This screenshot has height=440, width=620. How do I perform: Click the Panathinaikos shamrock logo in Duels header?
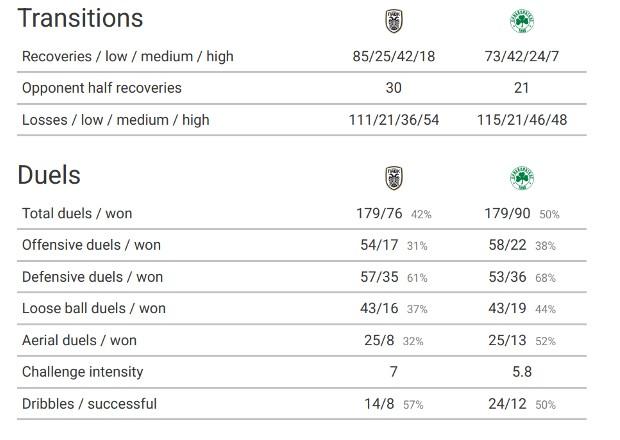point(522,178)
